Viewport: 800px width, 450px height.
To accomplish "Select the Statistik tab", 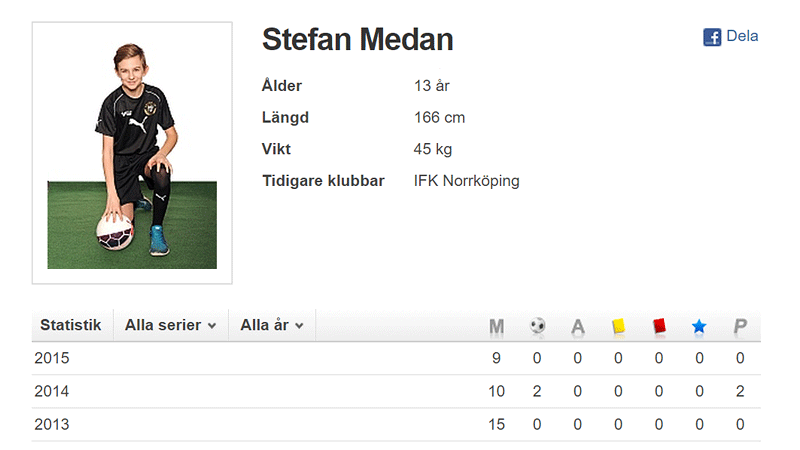I will point(71,325).
